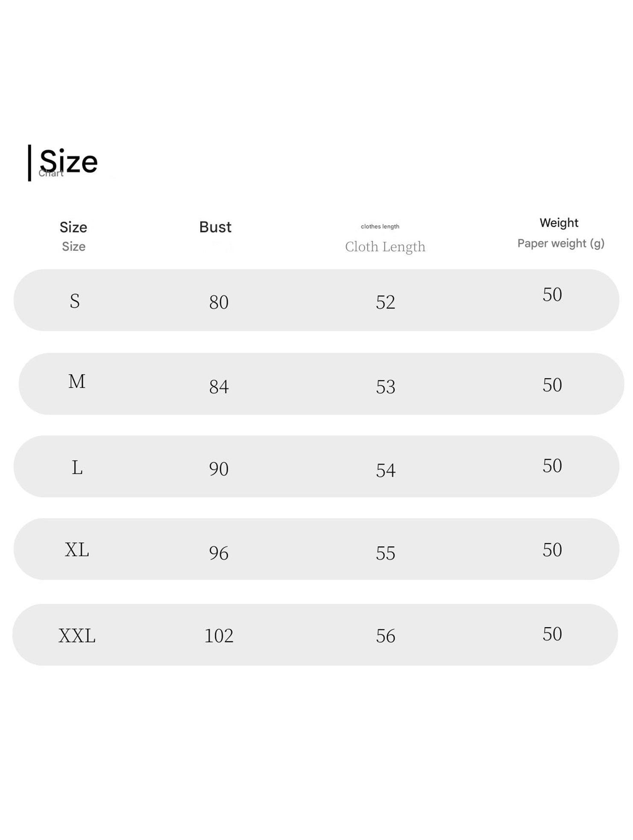Click the cloth length value 56
This screenshot has height=840, width=633.
pos(385,636)
